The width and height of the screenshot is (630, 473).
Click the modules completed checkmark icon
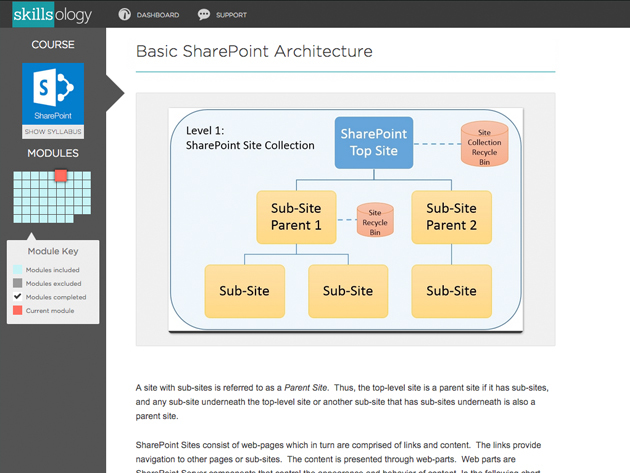17,297
